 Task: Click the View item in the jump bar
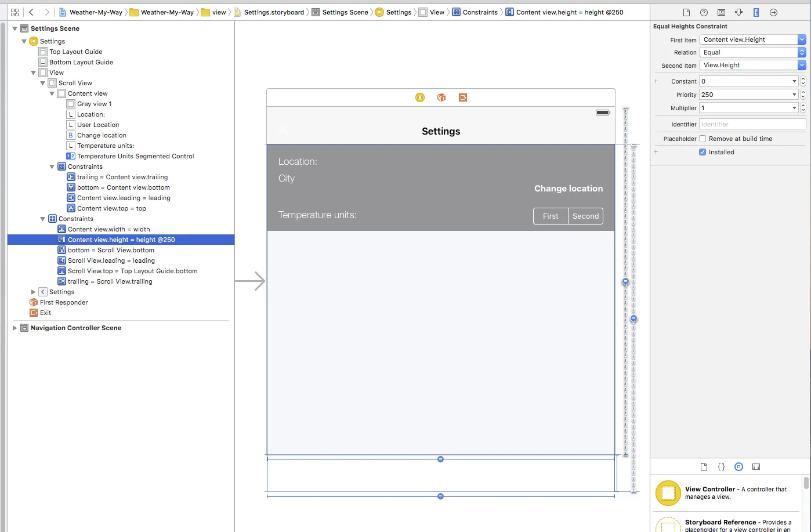coord(432,12)
